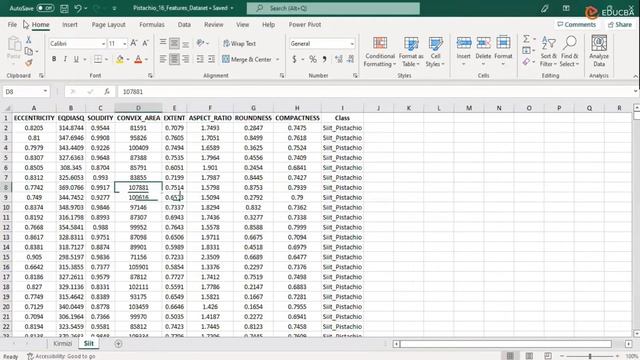The image size is (640, 360).
Task: Click the Increase Indent icon
Action: click(x=211, y=60)
